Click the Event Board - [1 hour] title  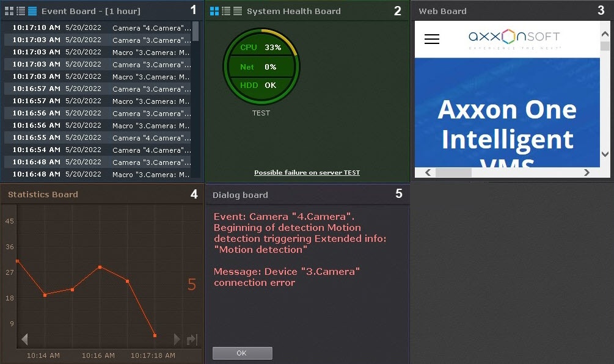pyautogui.click(x=91, y=12)
